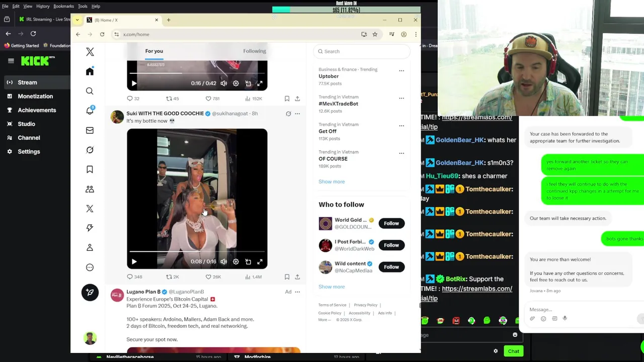The height and width of the screenshot is (362, 644).
Task: Open Kick sidebar hamburger menu
Action: click(x=11, y=61)
